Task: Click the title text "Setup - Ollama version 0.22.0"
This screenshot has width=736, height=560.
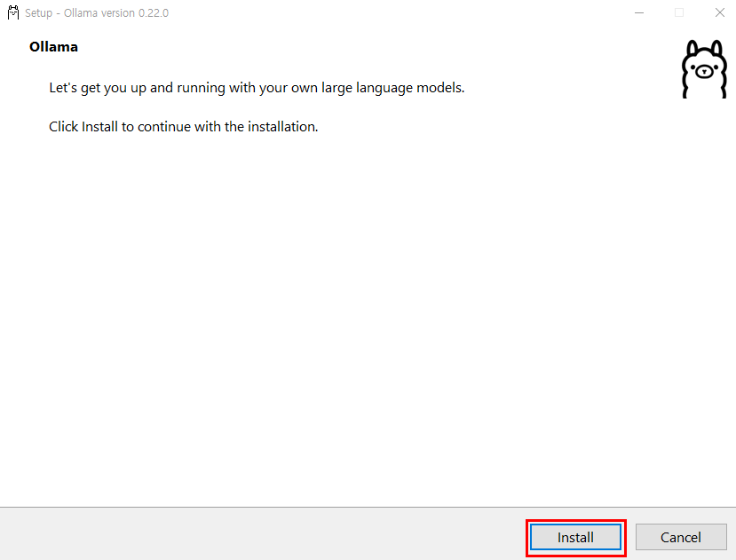Action: [x=97, y=13]
